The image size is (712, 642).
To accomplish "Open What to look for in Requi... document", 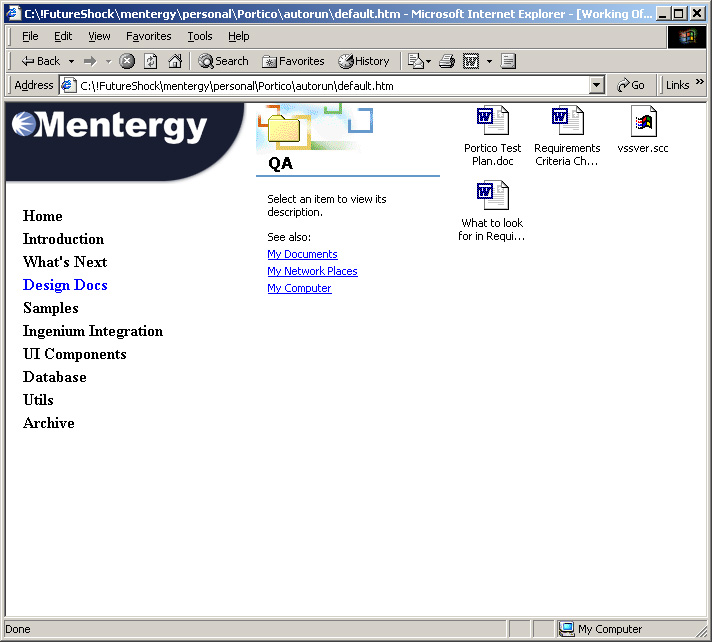I will (492, 211).
